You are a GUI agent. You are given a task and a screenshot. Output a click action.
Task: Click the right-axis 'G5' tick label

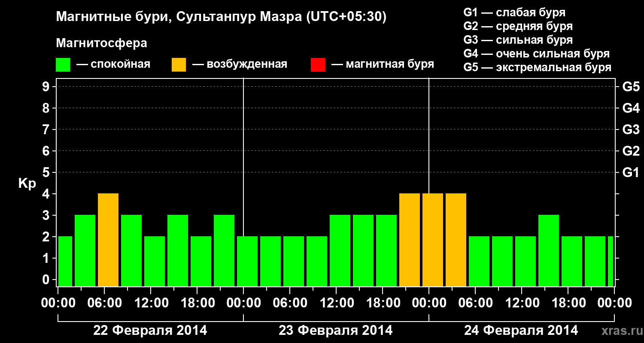tap(631, 87)
